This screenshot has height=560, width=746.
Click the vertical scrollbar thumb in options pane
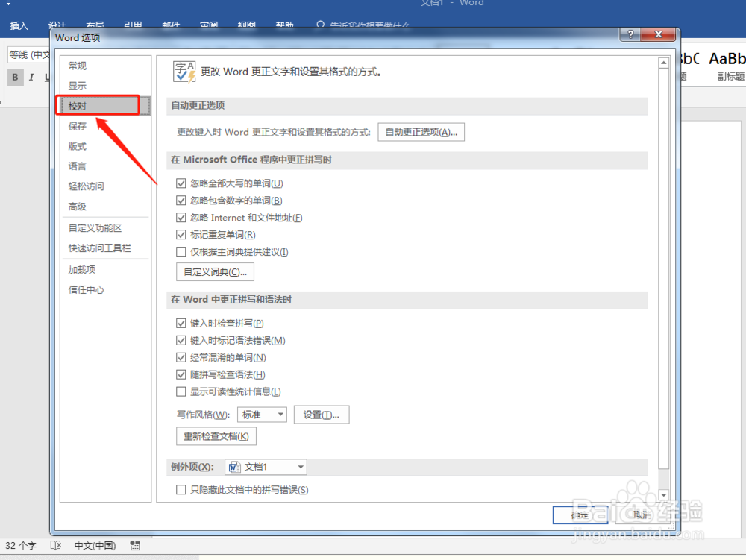click(x=664, y=268)
